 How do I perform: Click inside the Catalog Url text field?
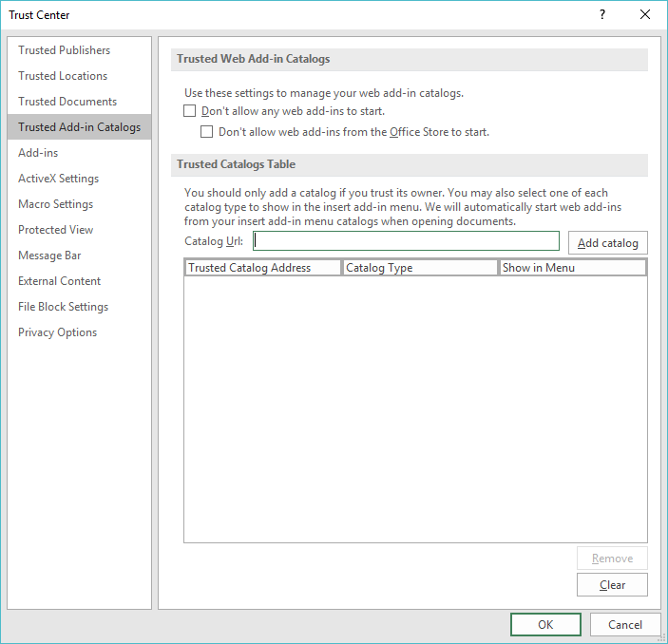pos(406,241)
